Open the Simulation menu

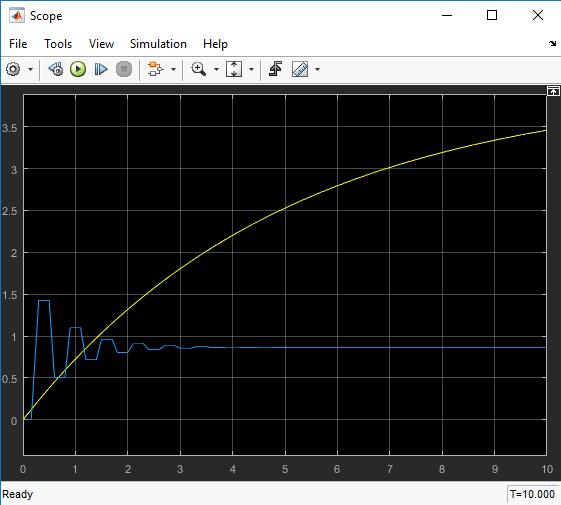[x=158, y=44]
